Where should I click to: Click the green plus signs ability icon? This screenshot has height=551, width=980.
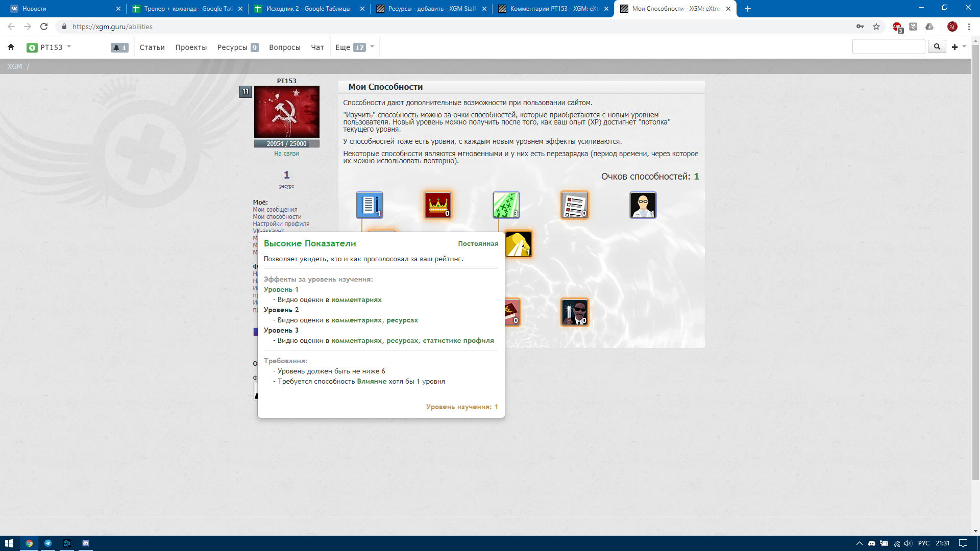point(506,205)
